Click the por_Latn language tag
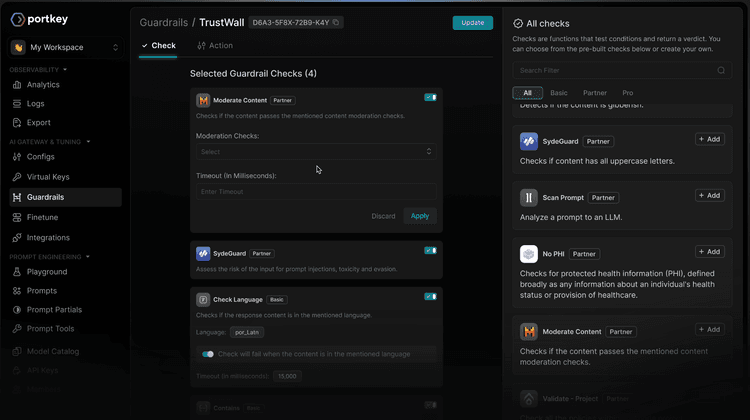Viewport: 750px width, 420px height. (x=247, y=332)
